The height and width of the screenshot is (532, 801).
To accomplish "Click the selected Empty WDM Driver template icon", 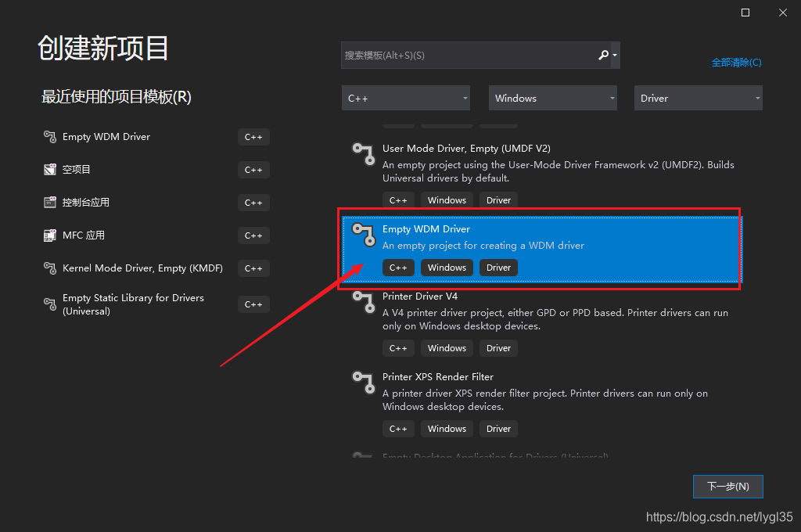I will pos(364,235).
